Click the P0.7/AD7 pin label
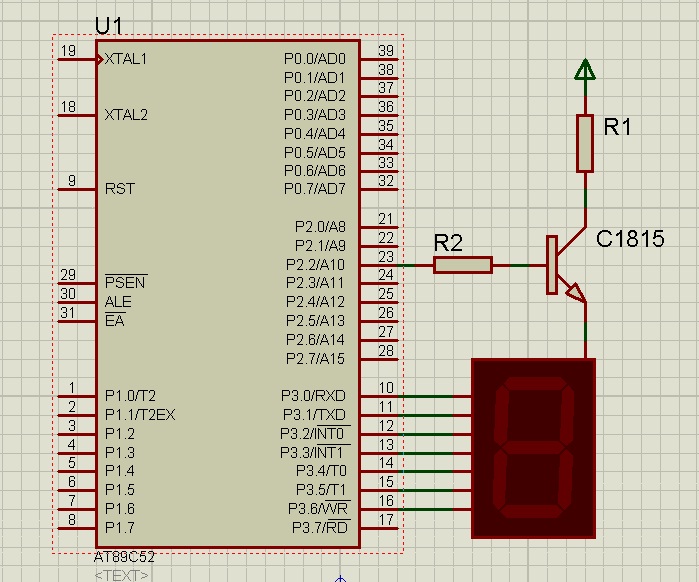 click(315, 189)
